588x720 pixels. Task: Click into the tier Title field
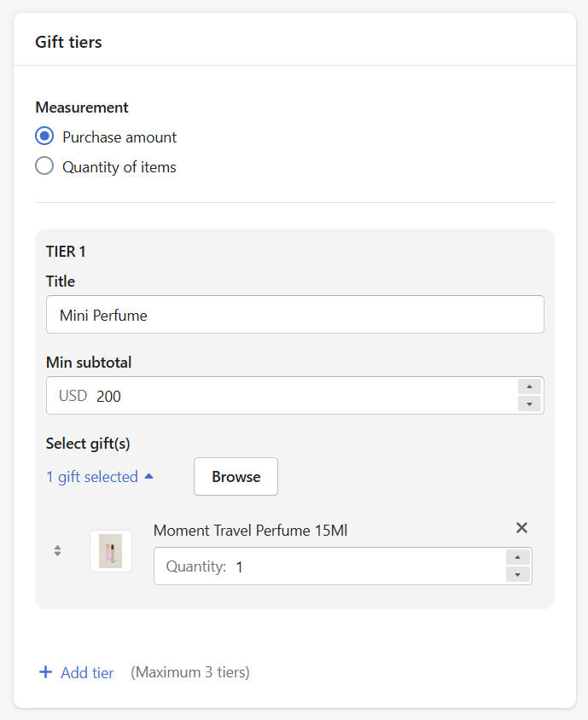tap(295, 315)
